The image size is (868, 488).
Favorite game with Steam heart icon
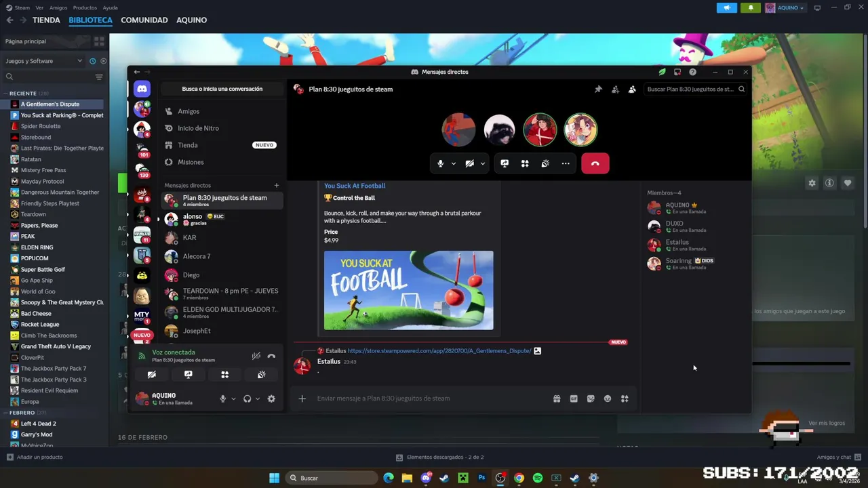[x=848, y=183]
